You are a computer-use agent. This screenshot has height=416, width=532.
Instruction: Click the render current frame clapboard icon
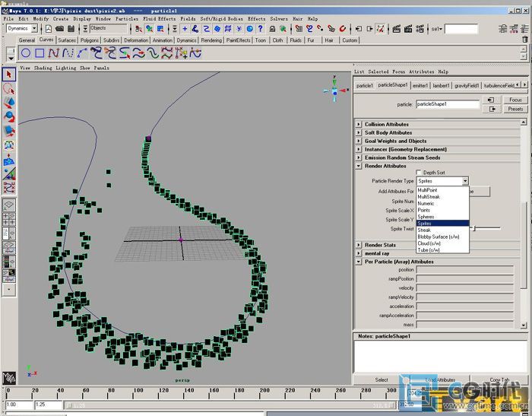click(396, 29)
